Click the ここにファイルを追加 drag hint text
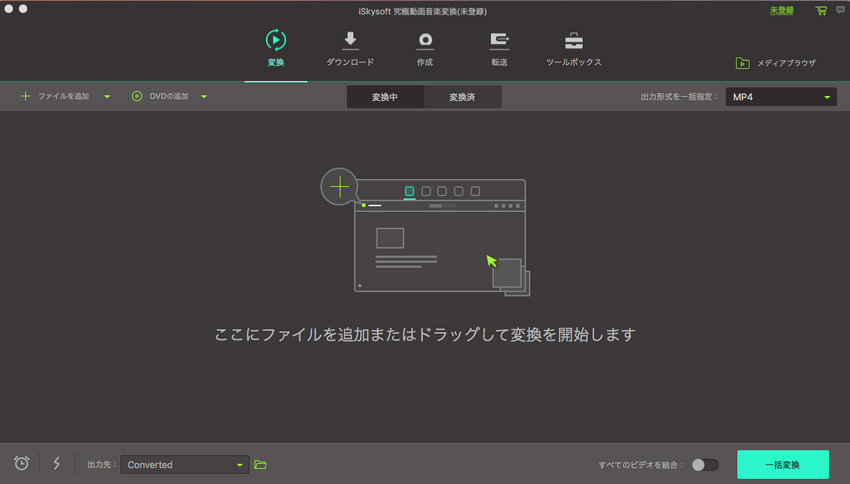 (425, 334)
